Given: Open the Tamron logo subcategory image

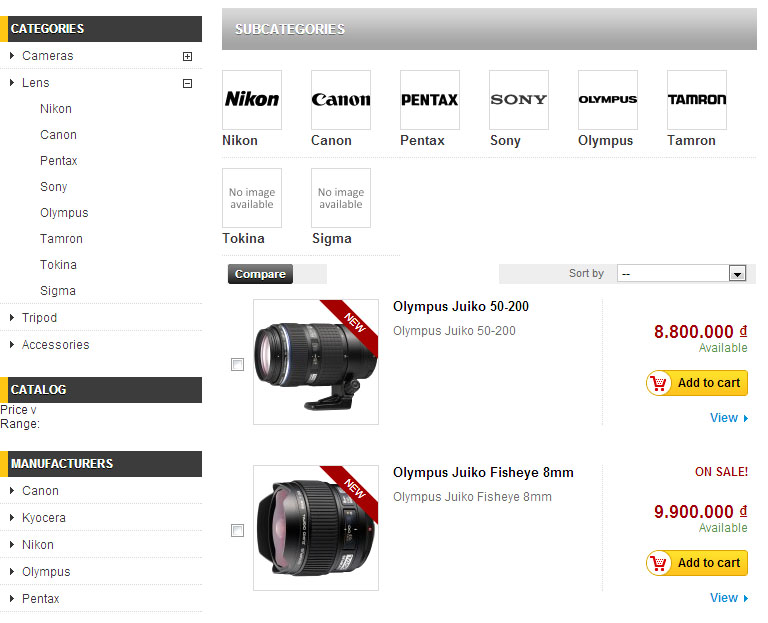Looking at the screenshot, I should tap(697, 100).
